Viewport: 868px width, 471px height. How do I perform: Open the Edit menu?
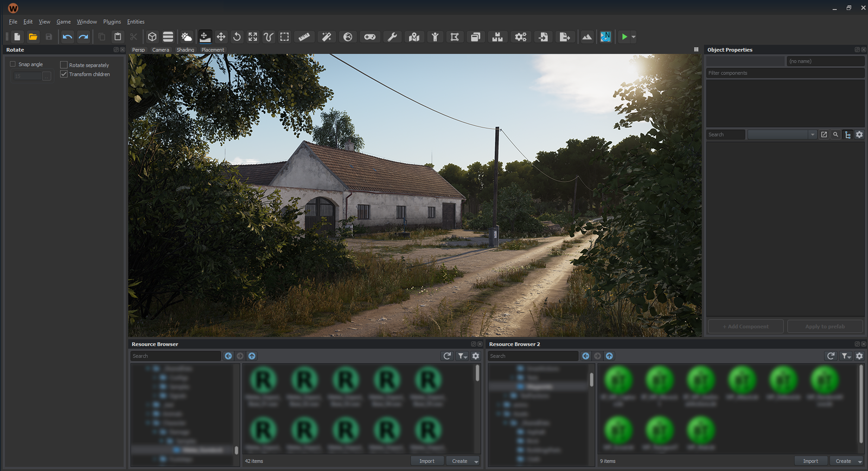28,22
